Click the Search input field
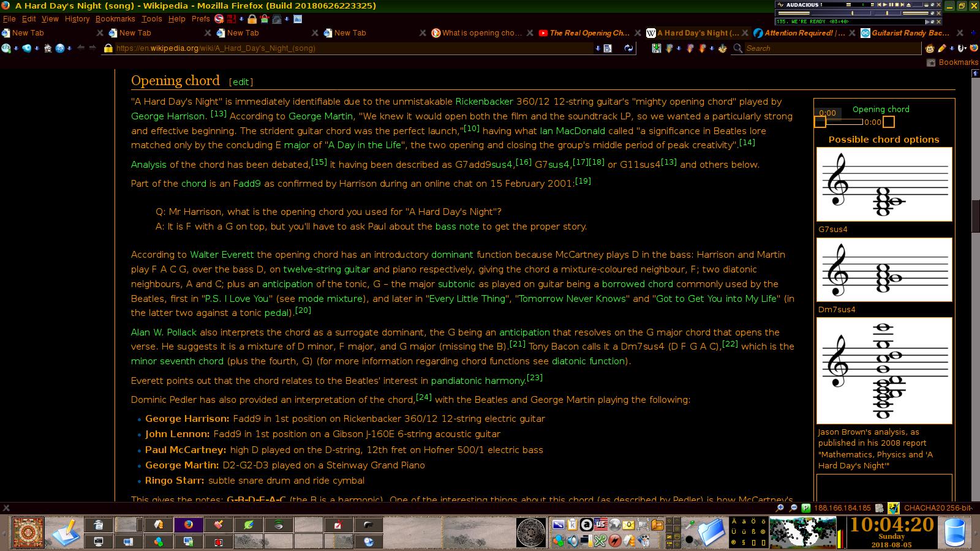This screenshot has height=551, width=980. (832, 48)
